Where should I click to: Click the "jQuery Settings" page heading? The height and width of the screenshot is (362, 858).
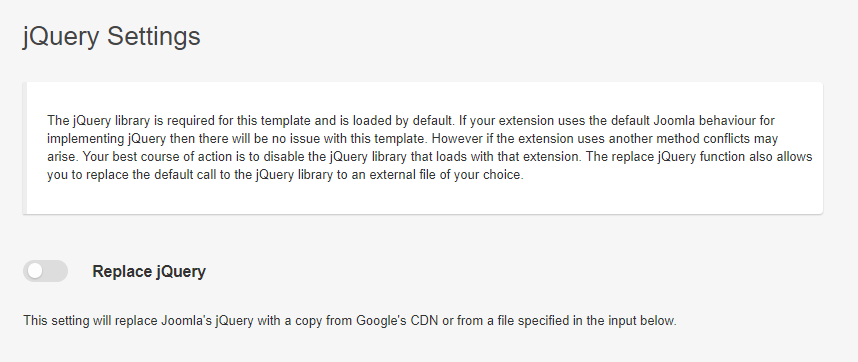click(x=112, y=37)
